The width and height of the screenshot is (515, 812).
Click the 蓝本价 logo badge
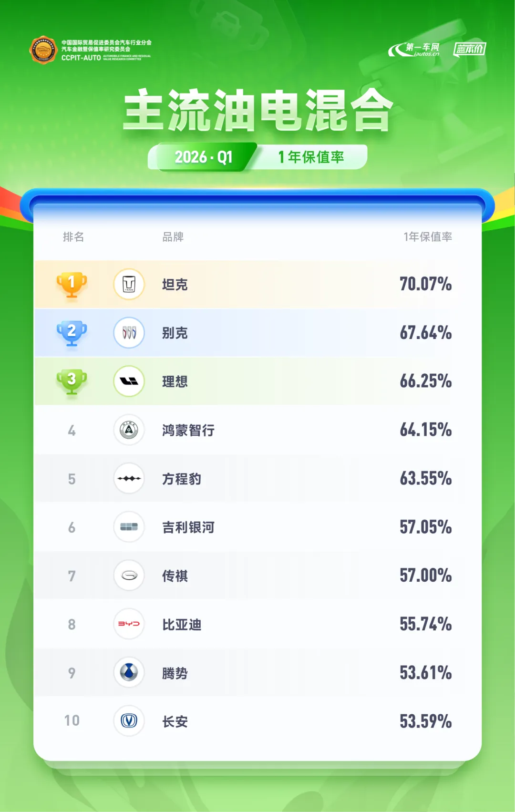470,49
